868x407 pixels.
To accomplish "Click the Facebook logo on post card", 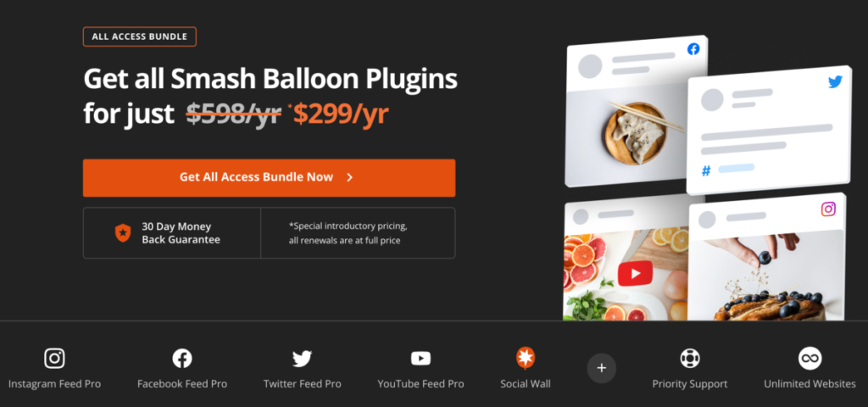I will (x=693, y=49).
